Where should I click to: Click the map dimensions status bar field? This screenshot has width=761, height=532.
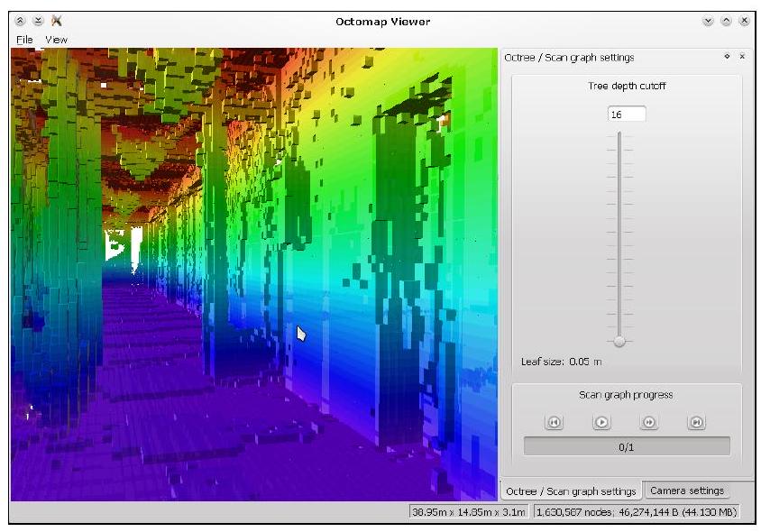point(469,512)
